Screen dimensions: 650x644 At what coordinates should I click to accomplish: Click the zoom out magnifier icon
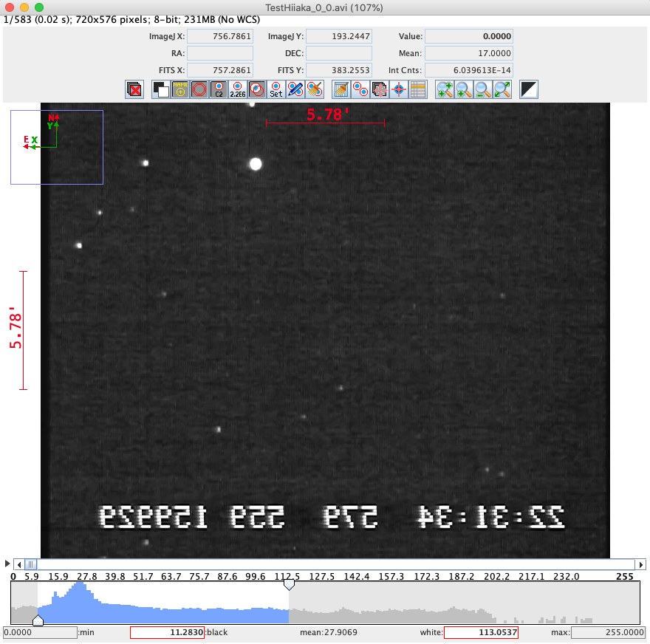click(483, 90)
